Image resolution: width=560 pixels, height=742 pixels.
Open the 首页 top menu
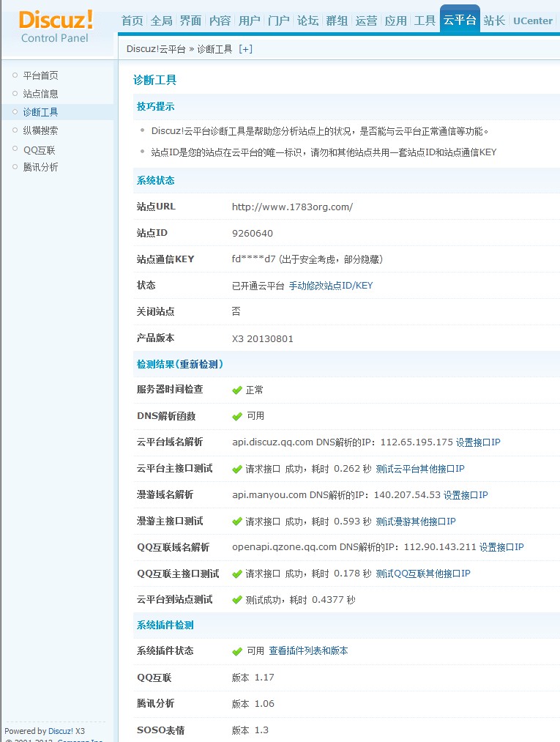(132, 21)
